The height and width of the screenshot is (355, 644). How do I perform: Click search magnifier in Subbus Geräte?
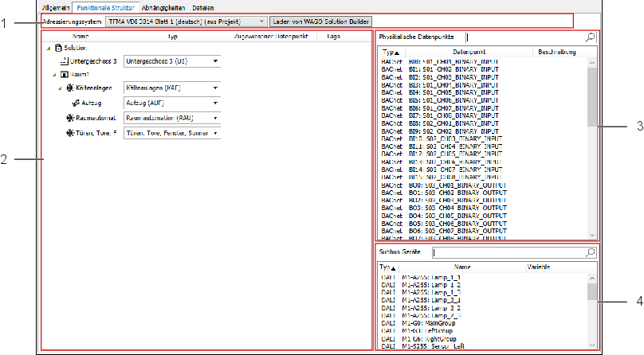[590, 252]
